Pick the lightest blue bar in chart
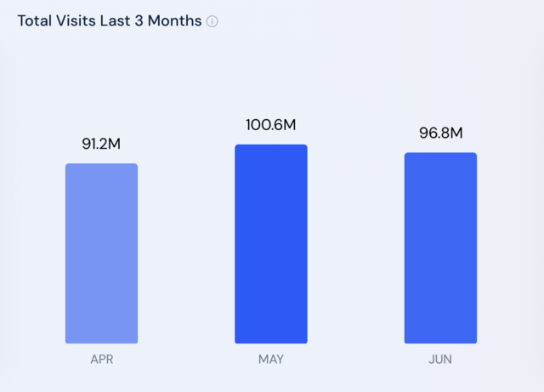The height and width of the screenshot is (392, 544). [x=101, y=253]
